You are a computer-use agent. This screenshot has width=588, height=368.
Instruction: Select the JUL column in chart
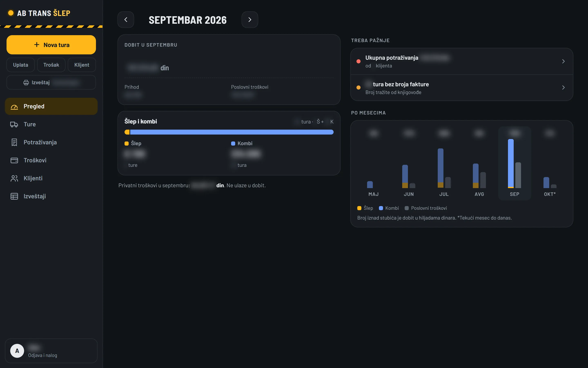pyautogui.click(x=444, y=163)
